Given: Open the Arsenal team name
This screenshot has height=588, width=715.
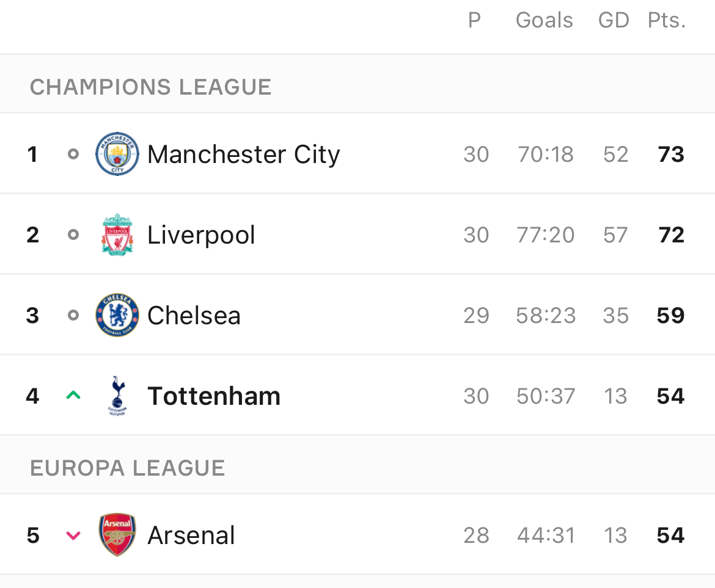Looking at the screenshot, I should point(191,535).
